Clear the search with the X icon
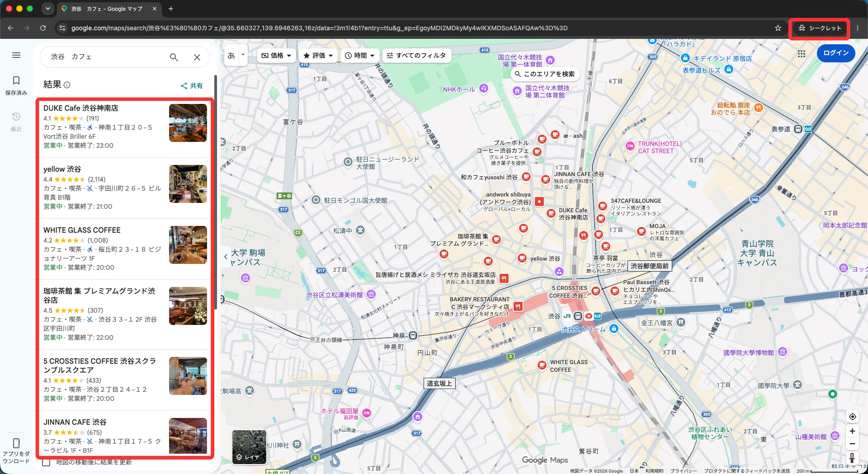This screenshot has width=868, height=474. click(x=197, y=57)
